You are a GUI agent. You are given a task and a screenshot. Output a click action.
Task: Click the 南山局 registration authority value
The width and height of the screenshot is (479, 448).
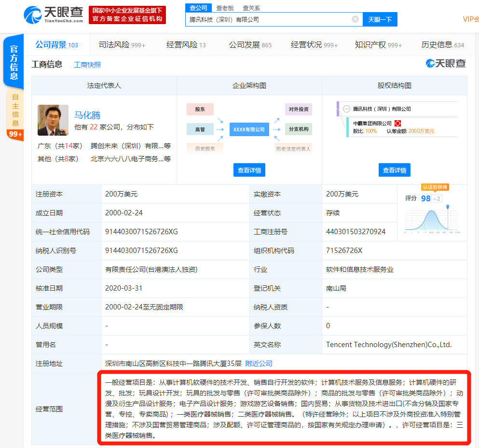pos(336,288)
